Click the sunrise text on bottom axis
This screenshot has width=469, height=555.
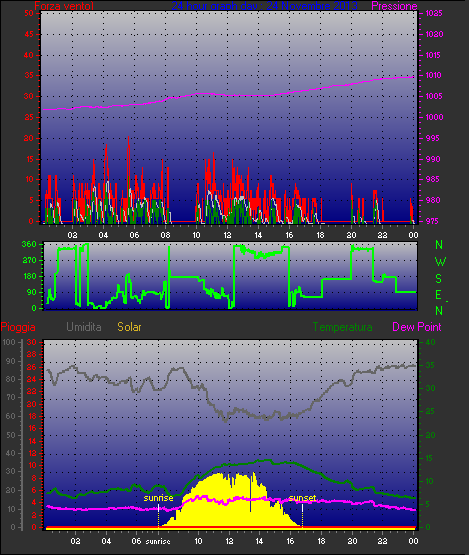click(x=158, y=541)
